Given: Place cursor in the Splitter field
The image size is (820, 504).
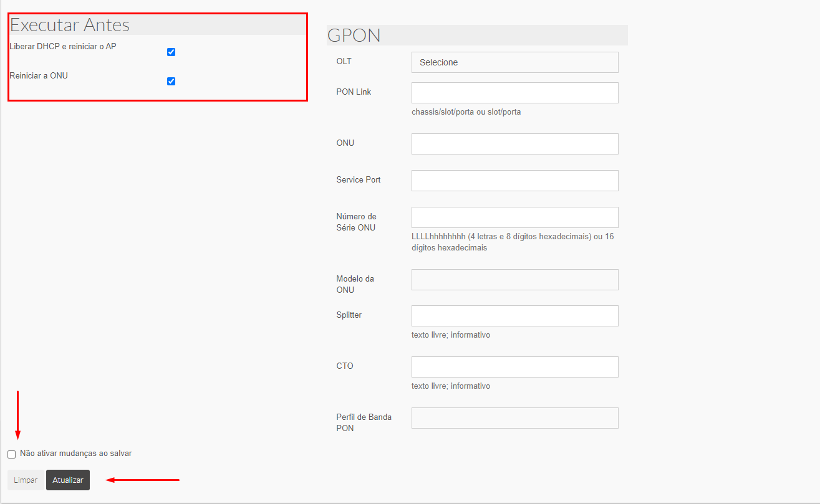Looking at the screenshot, I should coord(514,316).
